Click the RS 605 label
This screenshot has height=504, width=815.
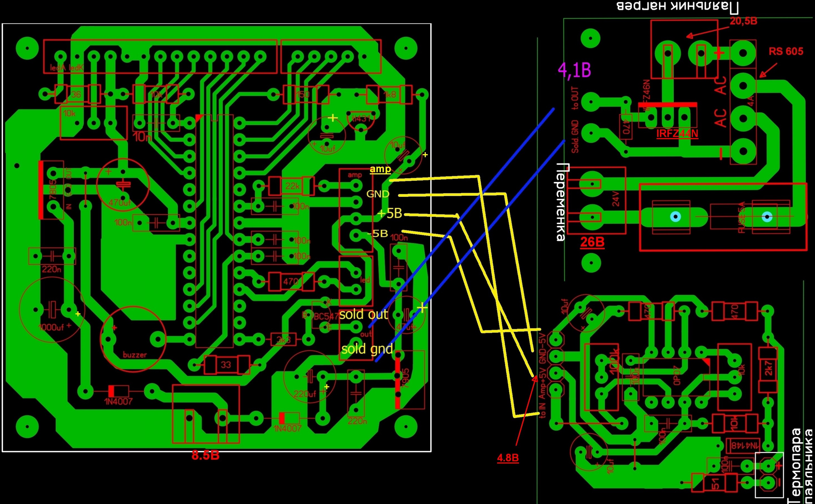tap(786, 51)
